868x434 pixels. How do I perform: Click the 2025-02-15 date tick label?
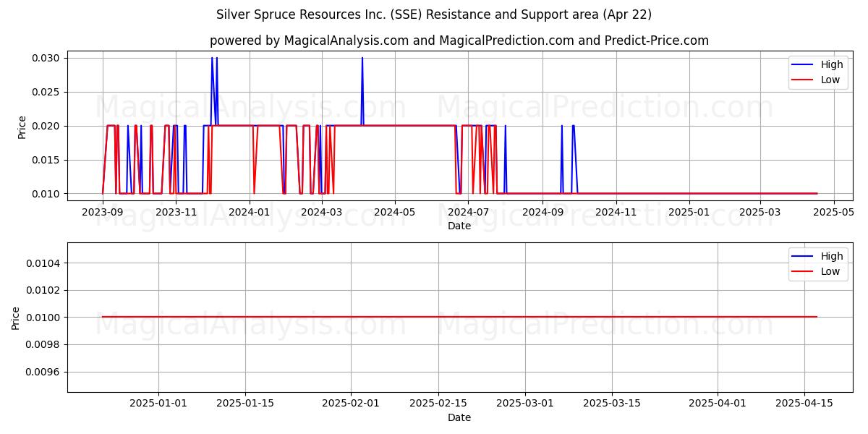coord(438,404)
